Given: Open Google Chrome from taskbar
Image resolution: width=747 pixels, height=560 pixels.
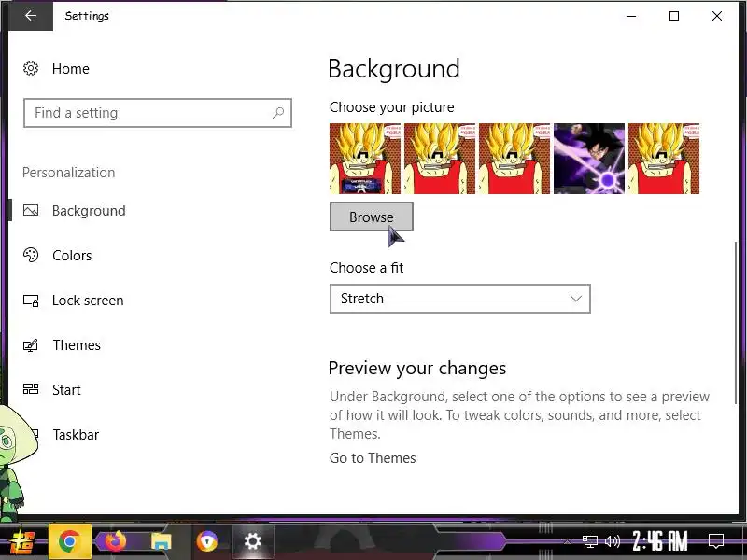Looking at the screenshot, I should [69, 541].
